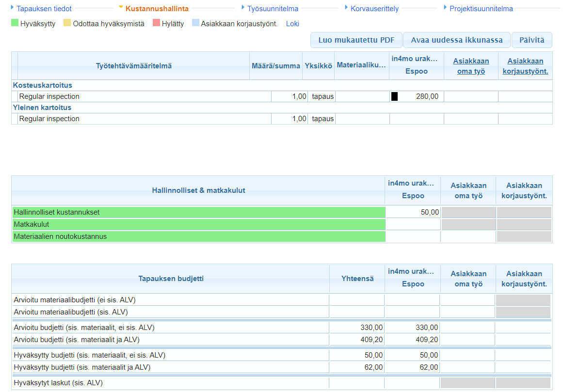The width and height of the screenshot is (564, 392).
Task: Click the black marker icon beside 280,00
Action: click(394, 96)
